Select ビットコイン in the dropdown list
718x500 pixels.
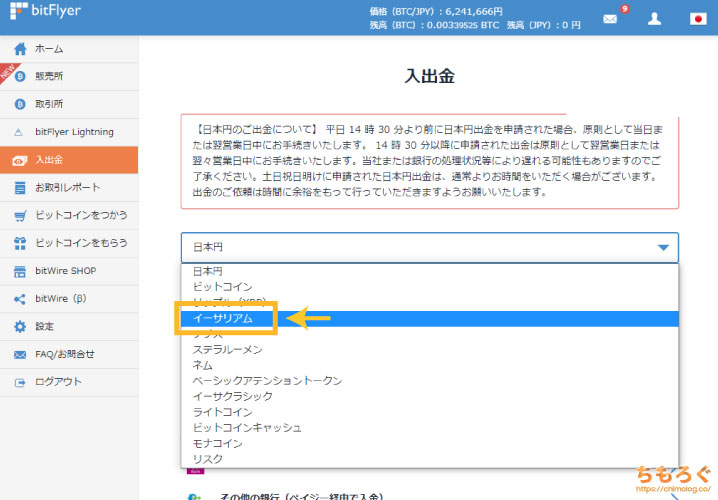pos(430,287)
